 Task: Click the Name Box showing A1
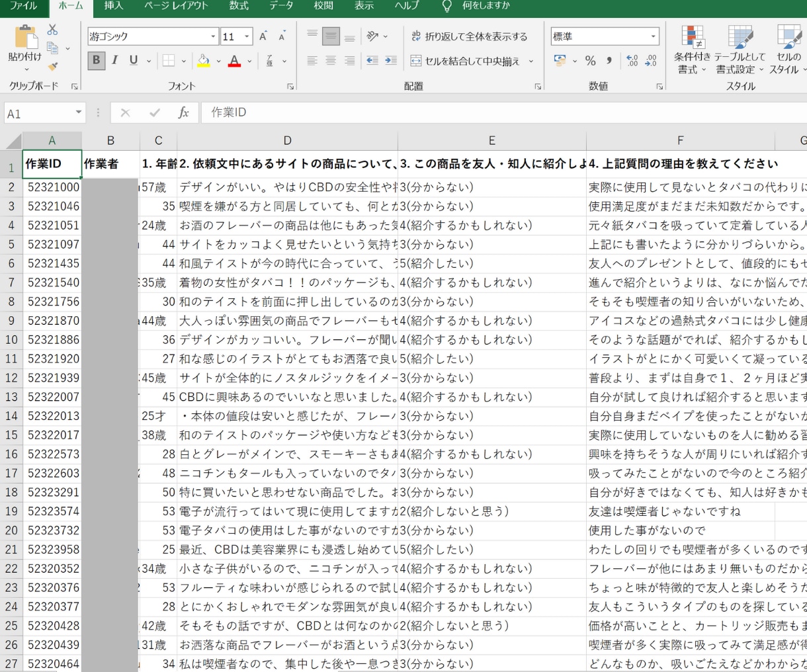click(38, 113)
